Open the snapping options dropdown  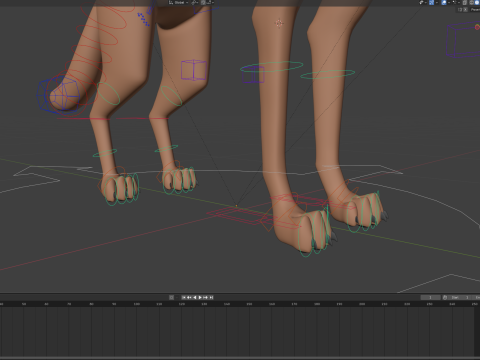[x=211, y=2]
